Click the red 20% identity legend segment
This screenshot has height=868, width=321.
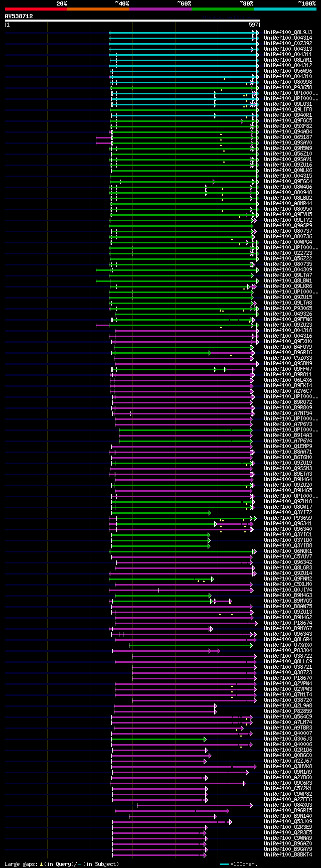36,9
